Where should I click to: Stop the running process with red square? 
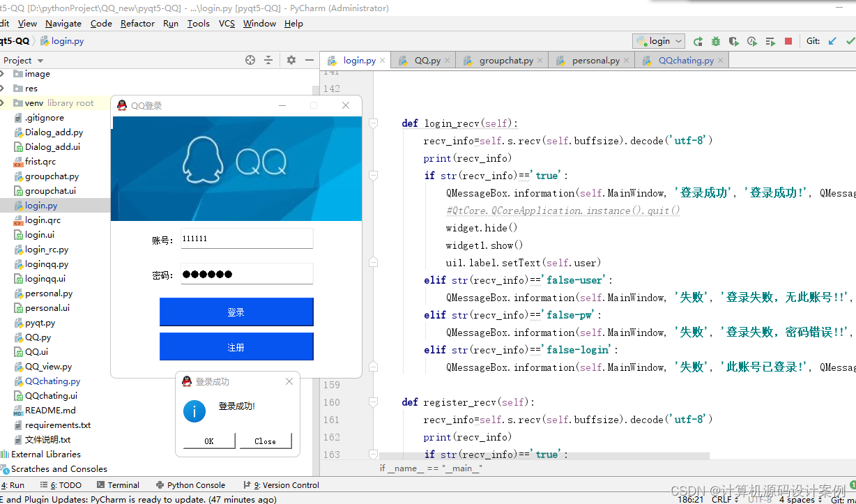click(788, 41)
